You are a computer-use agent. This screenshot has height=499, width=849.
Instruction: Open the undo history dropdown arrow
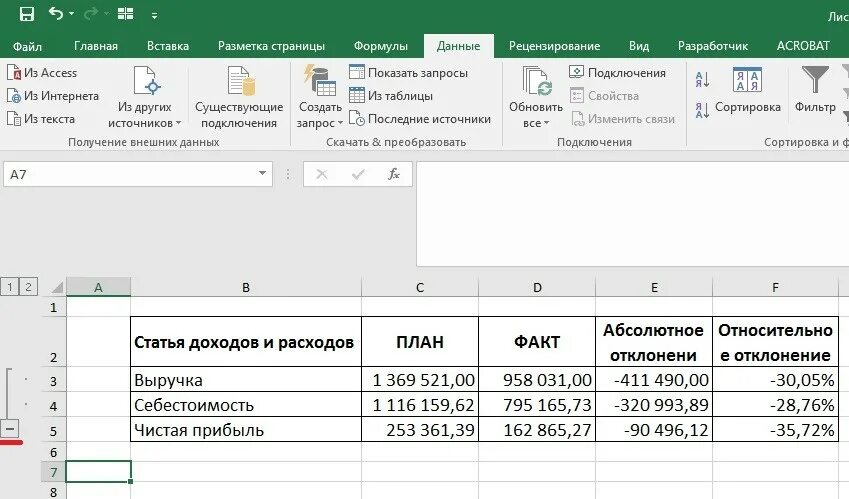71,14
